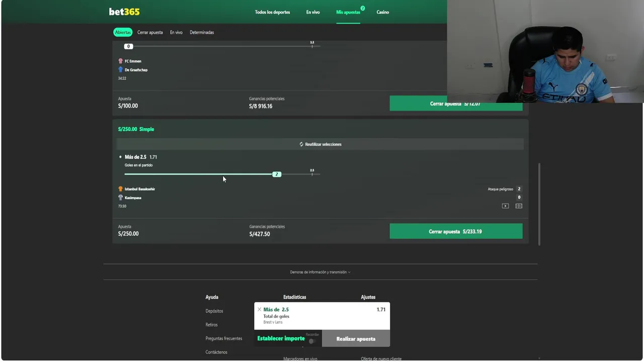
Task: Click the Istanbul Basaksehir jersey icon
Action: coord(120,189)
